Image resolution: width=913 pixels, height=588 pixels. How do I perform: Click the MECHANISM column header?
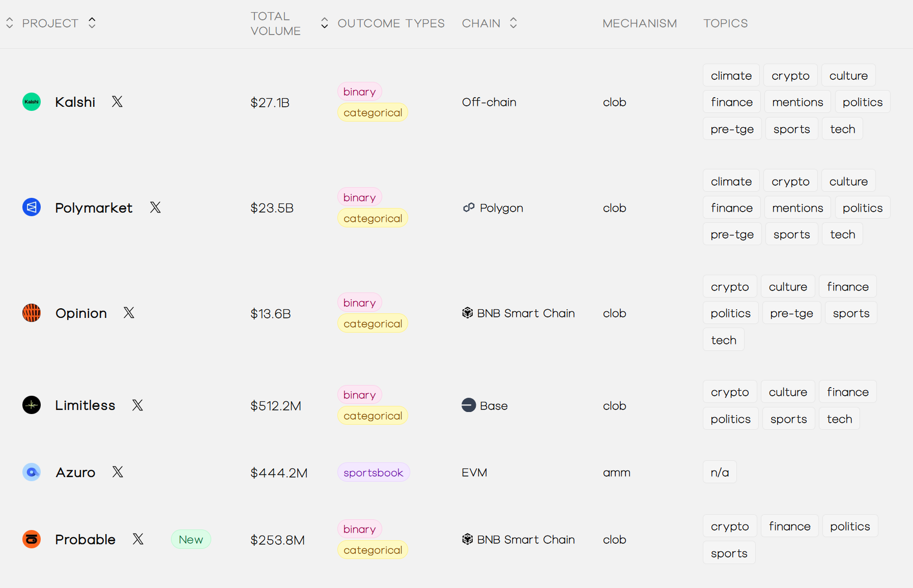(640, 23)
